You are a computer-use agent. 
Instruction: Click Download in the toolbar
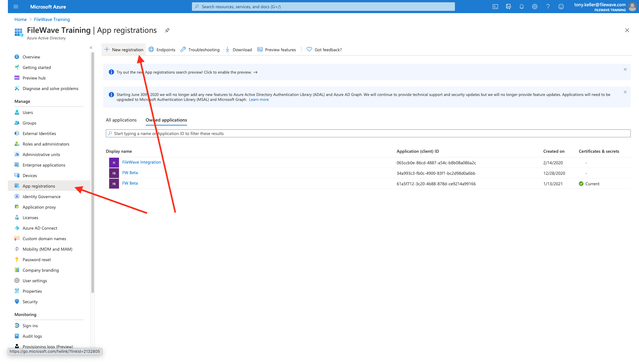click(239, 50)
